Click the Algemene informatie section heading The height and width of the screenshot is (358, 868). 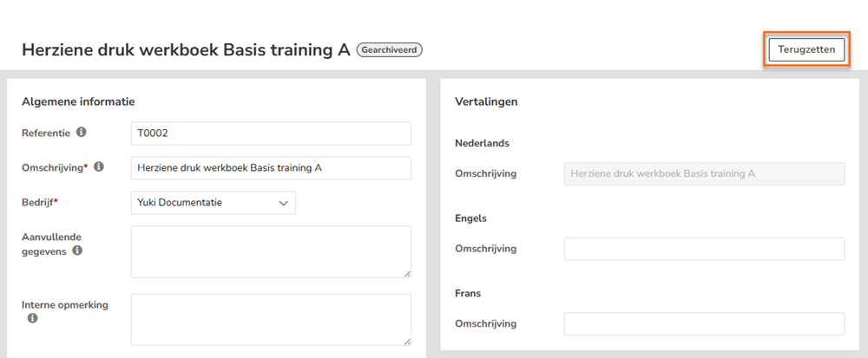click(x=78, y=101)
